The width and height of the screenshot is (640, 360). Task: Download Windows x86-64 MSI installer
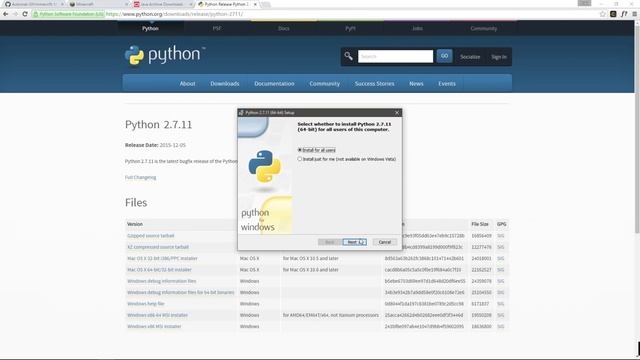157,315
